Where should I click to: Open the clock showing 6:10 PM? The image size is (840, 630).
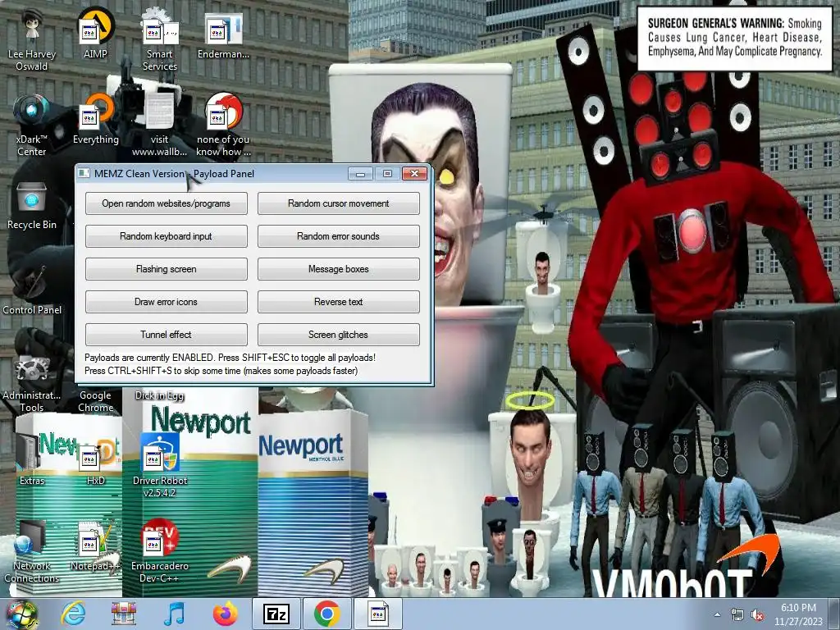798,614
